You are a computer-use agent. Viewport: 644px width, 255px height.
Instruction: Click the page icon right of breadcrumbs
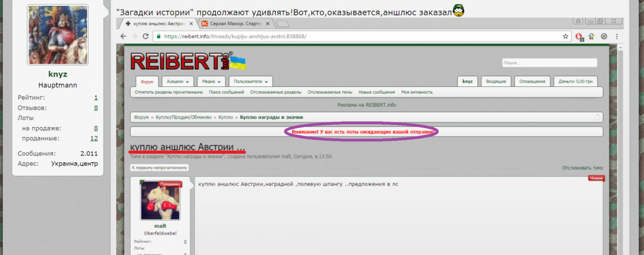coord(597,117)
